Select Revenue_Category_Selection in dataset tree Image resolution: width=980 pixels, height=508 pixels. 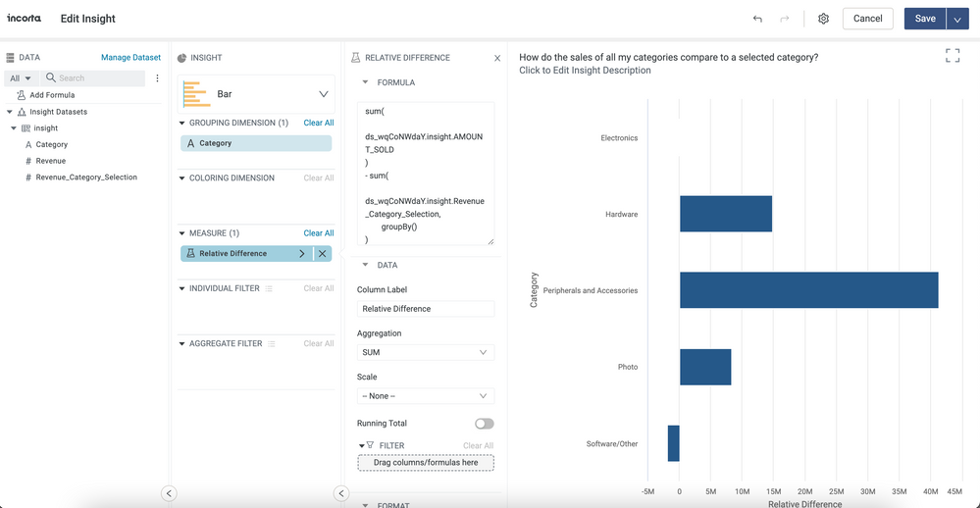tap(86, 178)
